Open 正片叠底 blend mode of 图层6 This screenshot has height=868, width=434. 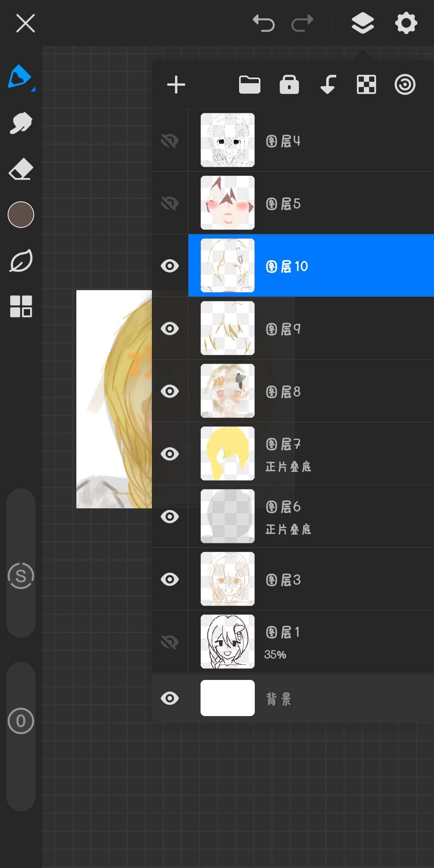pos(288,529)
